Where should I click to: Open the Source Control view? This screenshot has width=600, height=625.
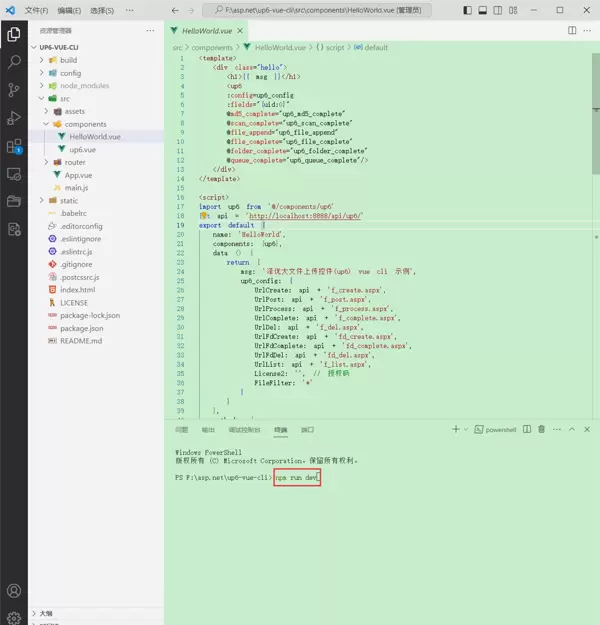[x=14, y=90]
